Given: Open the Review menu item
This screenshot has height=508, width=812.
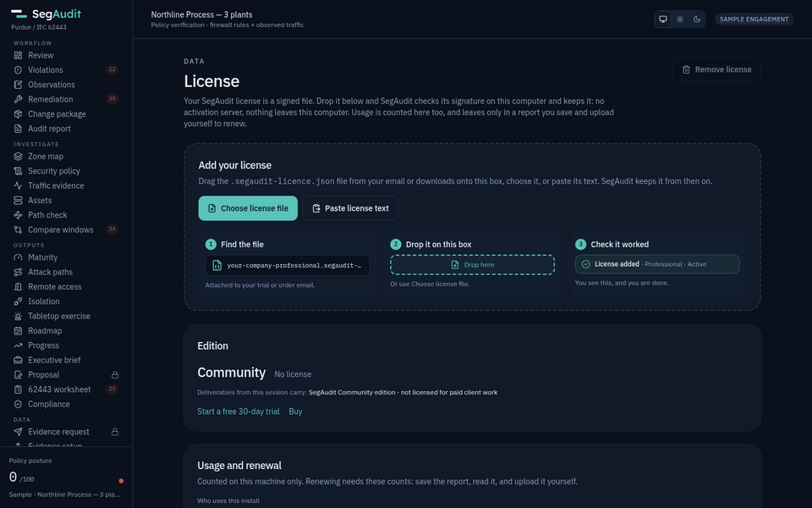Looking at the screenshot, I should coord(66,56).
